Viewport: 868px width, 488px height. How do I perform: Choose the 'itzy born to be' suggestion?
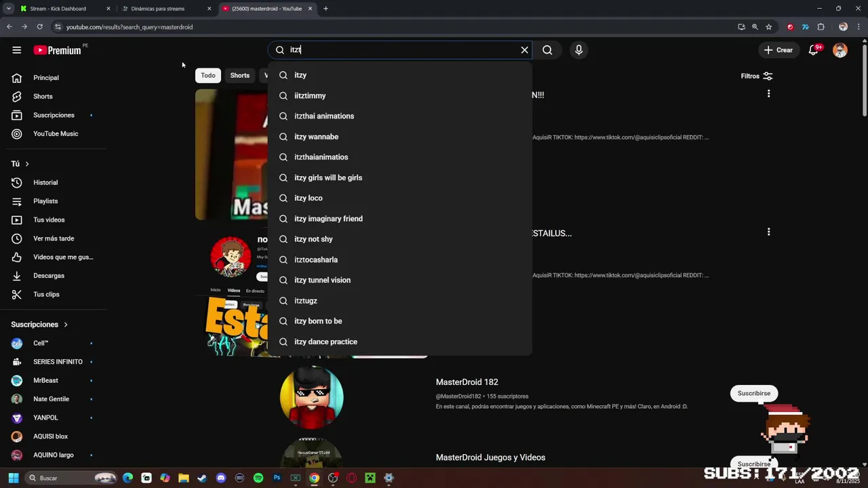tap(400, 321)
